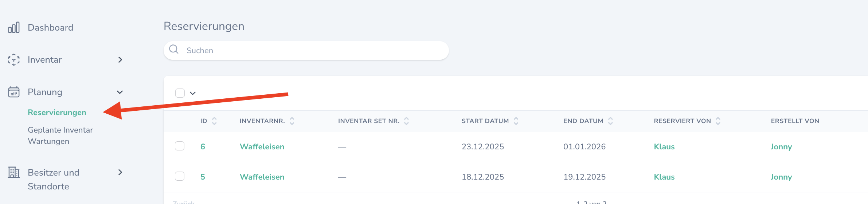Click the Besitzer und Standorte building icon
This screenshot has width=868, height=204.
point(14,172)
